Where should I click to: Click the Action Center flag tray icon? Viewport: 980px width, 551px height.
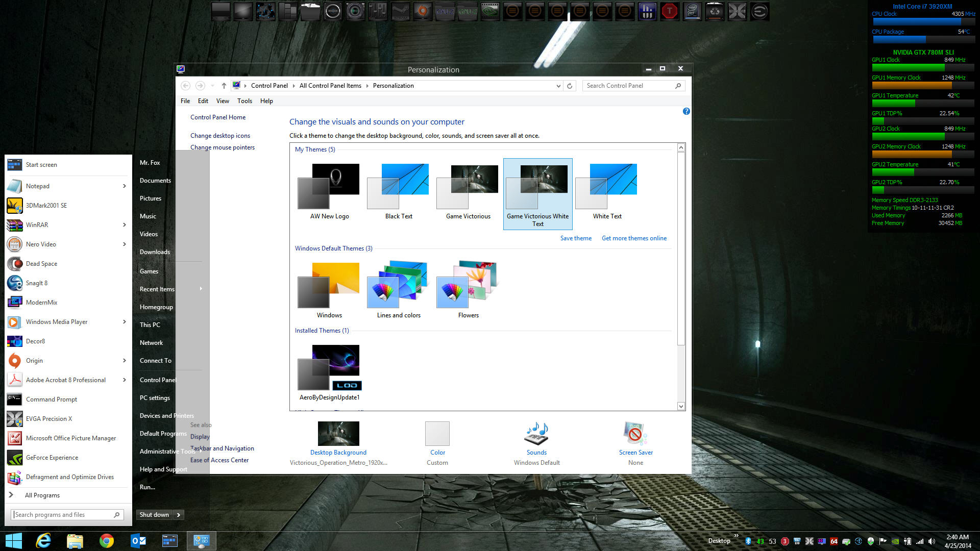[883, 541]
